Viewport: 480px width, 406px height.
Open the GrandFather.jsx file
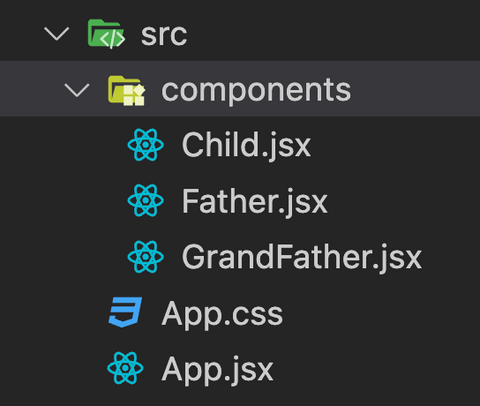(x=302, y=257)
